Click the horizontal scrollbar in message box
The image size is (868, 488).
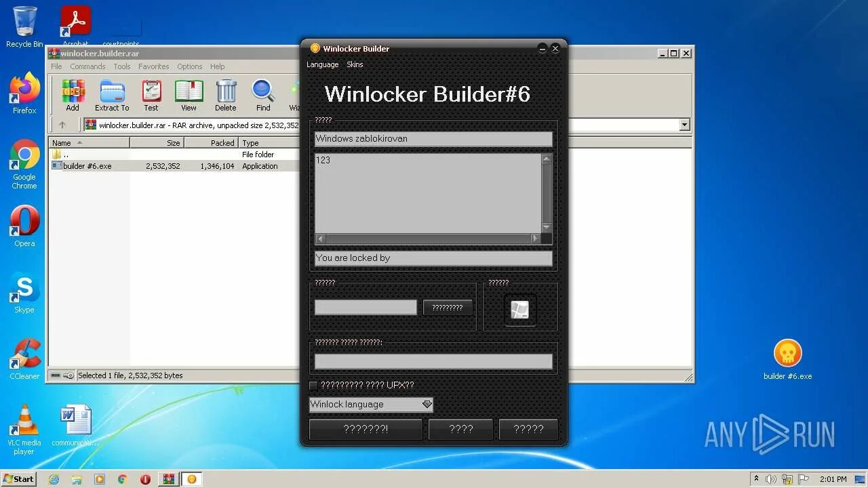click(x=428, y=239)
